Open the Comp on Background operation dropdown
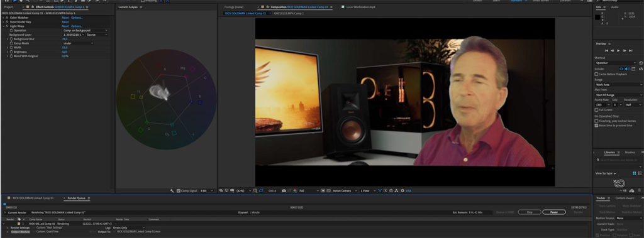Viewport: 644px width, 238px height. 86,30
